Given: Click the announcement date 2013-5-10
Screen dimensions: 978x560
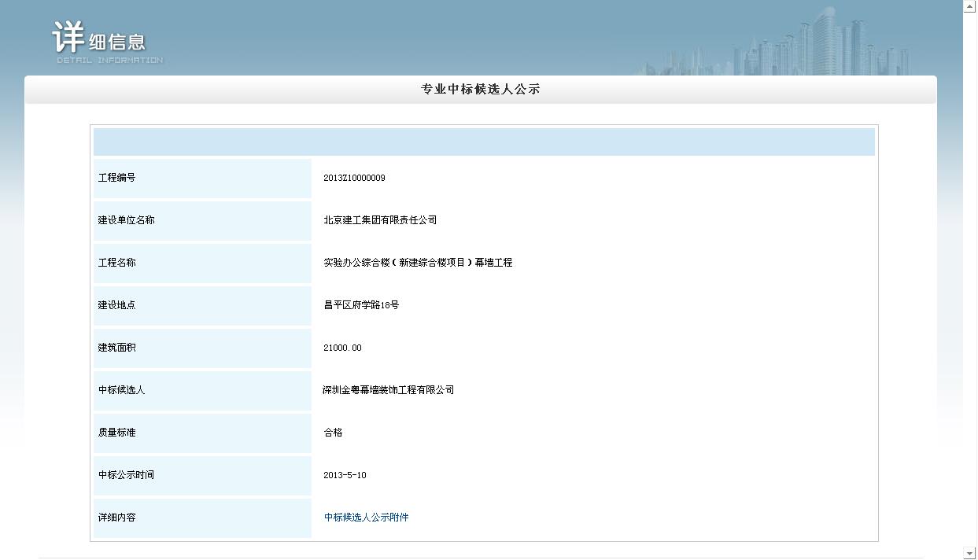Looking at the screenshot, I should (x=345, y=475).
